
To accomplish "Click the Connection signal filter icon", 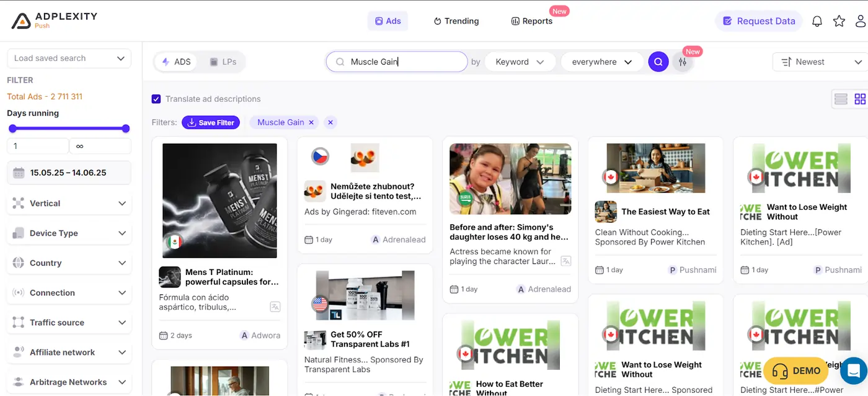I will (19, 292).
